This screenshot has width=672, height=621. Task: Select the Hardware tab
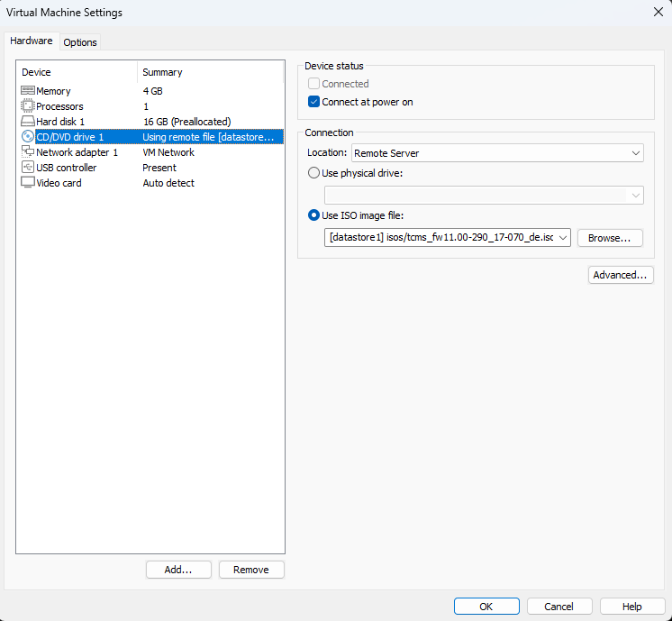point(32,41)
